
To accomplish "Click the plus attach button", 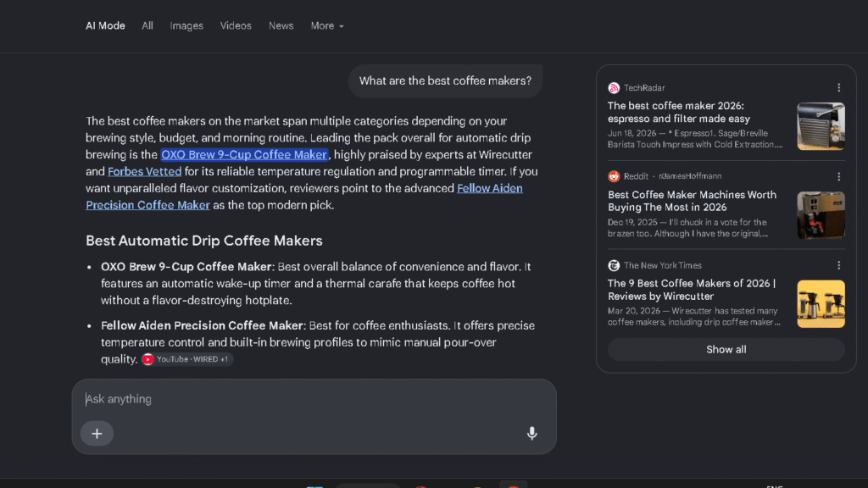I will 97,433.
